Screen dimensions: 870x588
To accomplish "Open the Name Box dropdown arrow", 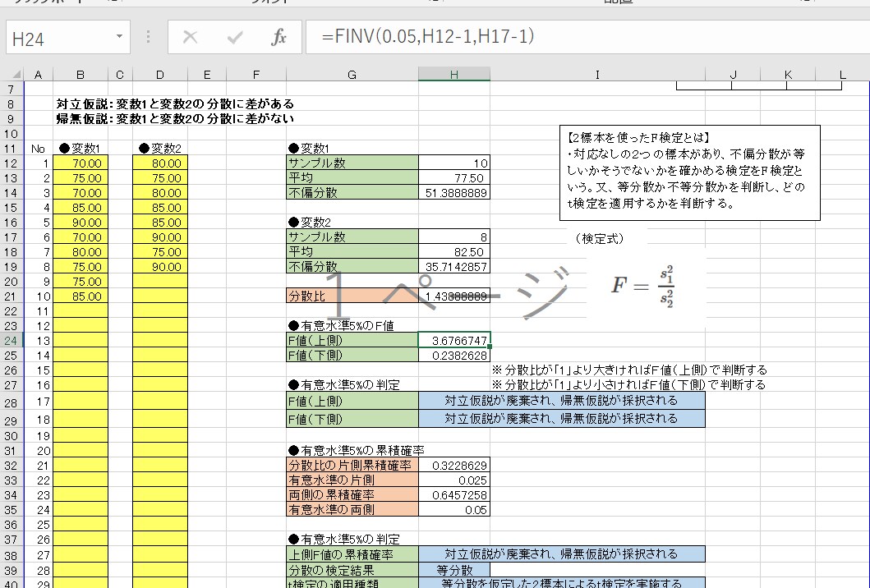I will (x=119, y=37).
